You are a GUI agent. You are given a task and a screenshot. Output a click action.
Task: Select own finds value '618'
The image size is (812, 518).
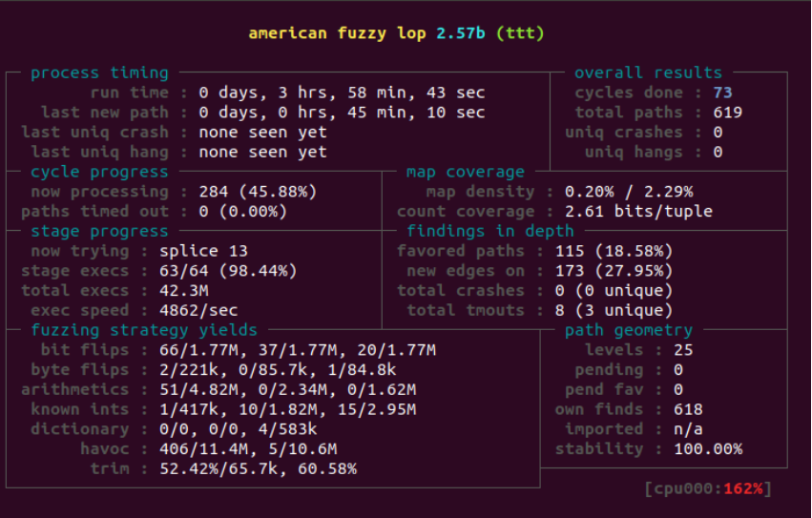[688, 410]
